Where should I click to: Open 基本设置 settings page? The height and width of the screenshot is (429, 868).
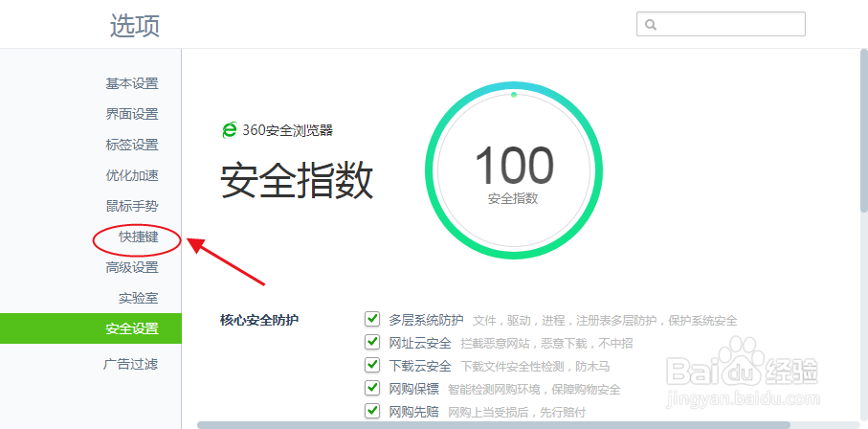(x=132, y=83)
